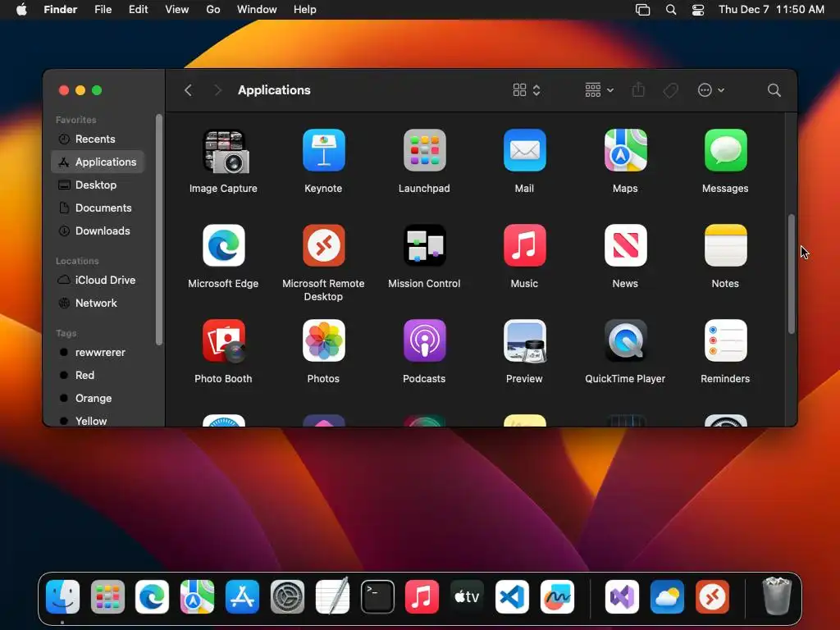Click the file list vertical scrollbar thumb

791,274
